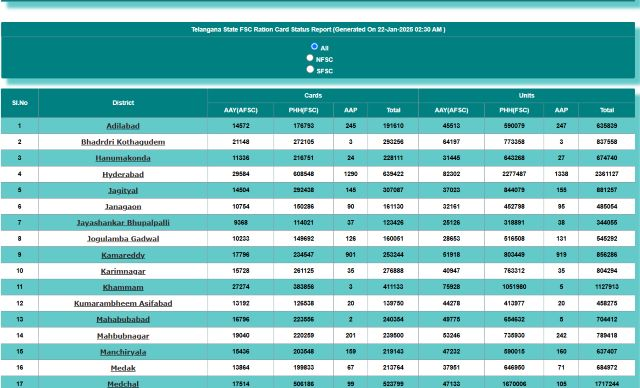Click AAP header under Units

pyautogui.click(x=561, y=110)
